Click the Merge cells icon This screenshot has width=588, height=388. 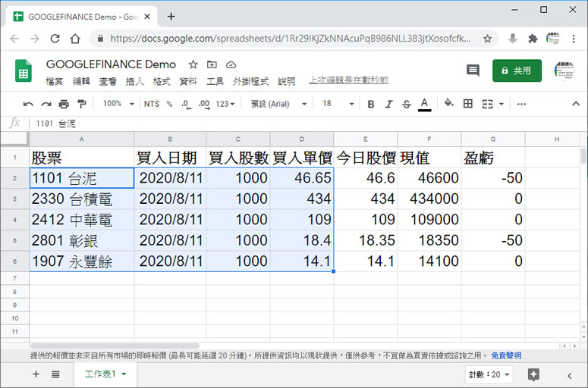(487, 104)
